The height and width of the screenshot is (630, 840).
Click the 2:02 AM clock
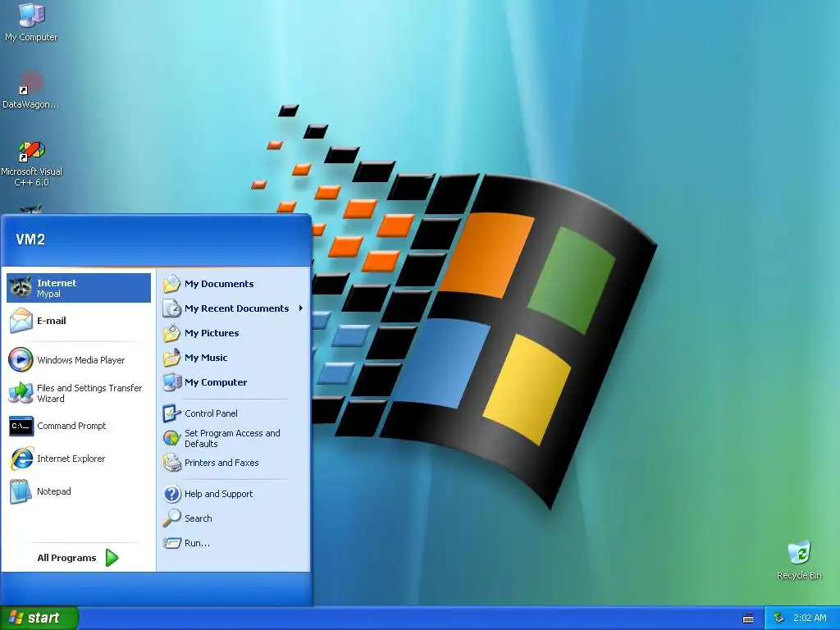point(810,618)
